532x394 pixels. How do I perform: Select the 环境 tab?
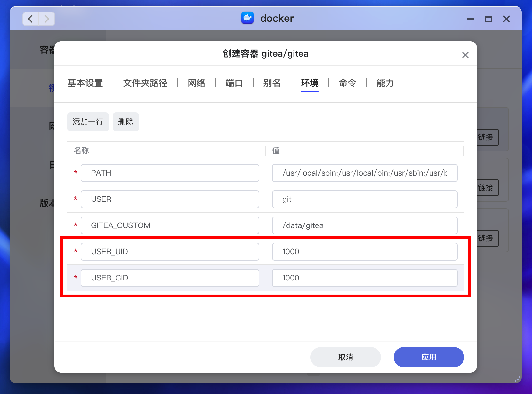[310, 83]
